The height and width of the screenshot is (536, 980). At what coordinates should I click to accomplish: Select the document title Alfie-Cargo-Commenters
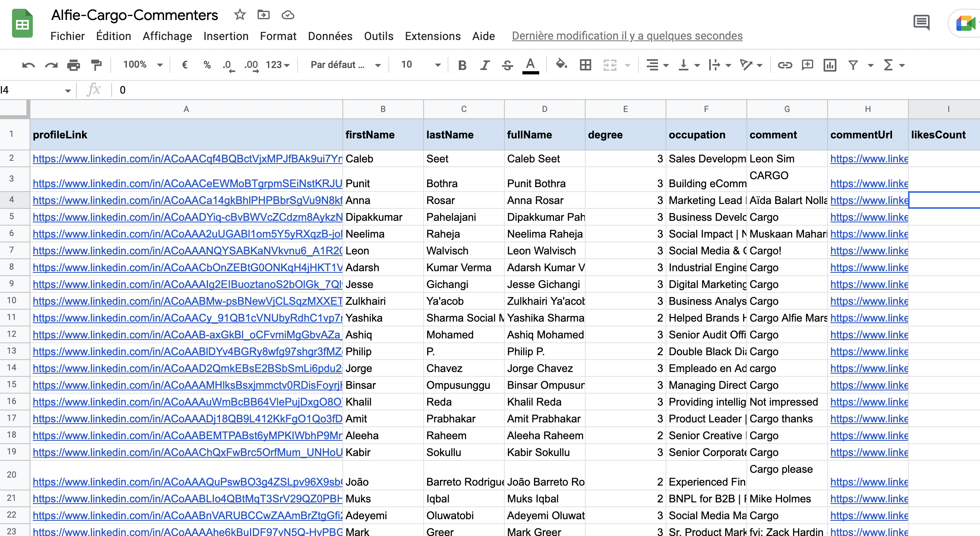tap(134, 15)
